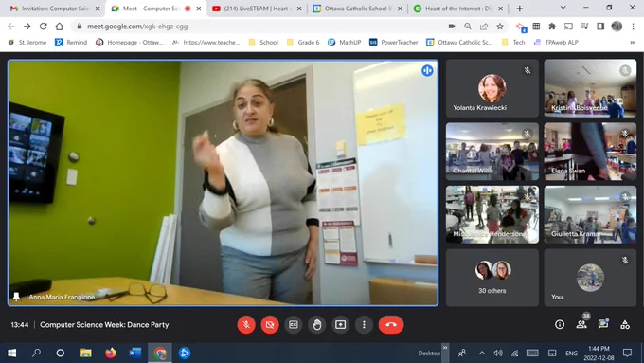Reload the Meet page

coord(44,27)
